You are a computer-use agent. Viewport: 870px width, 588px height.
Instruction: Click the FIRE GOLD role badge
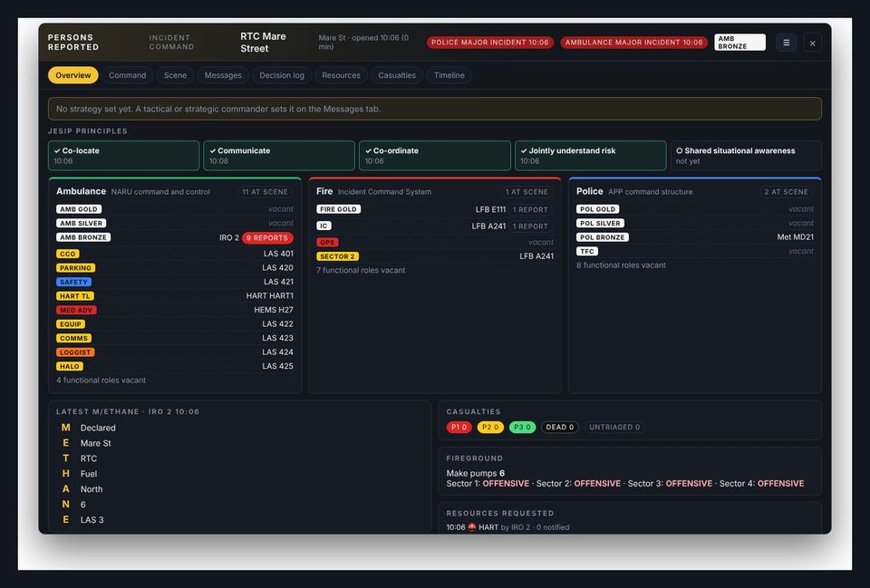[338, 209]
